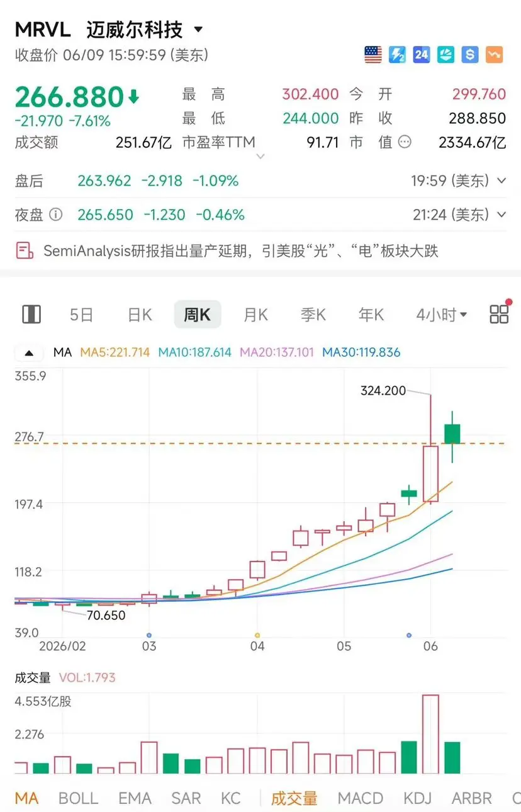Open the chart grid settings icon
The width and height of the screenshot is (521, 812).
pyautogui.click(x=499, y=314)
